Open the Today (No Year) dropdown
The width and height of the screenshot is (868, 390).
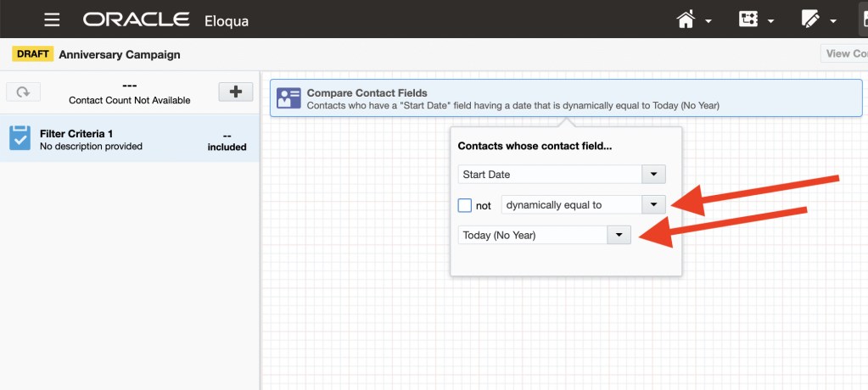[619, 235]
